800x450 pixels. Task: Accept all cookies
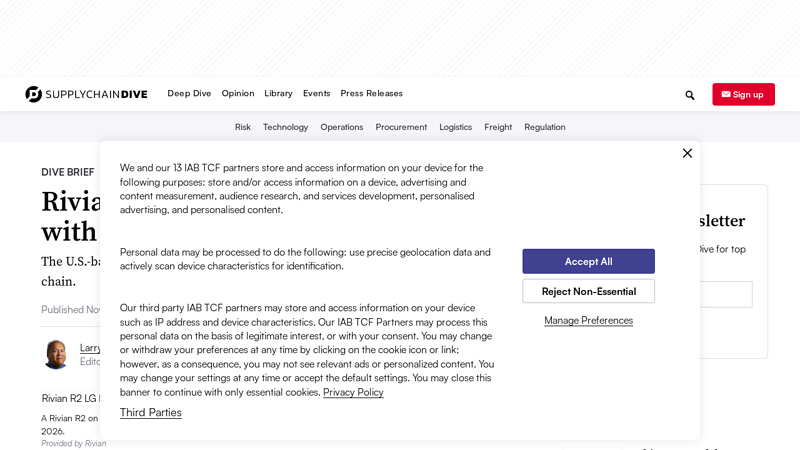(588, 261)
